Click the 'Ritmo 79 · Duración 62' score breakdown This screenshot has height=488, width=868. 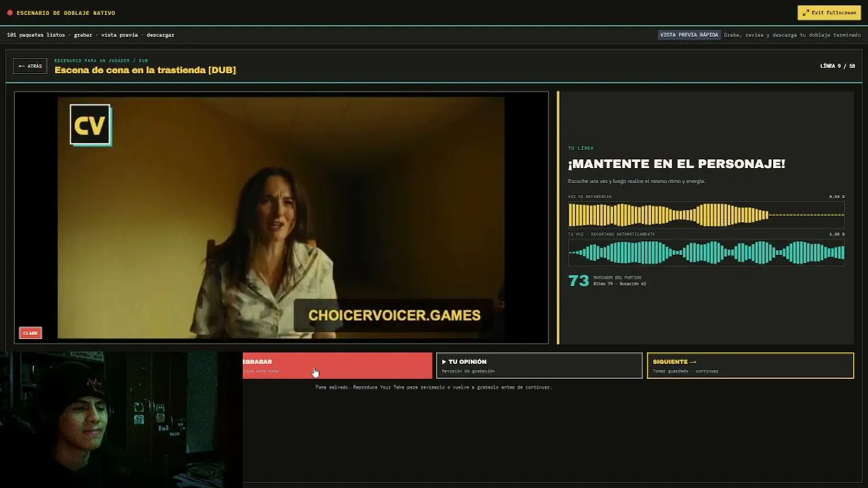tap(619, 284)
